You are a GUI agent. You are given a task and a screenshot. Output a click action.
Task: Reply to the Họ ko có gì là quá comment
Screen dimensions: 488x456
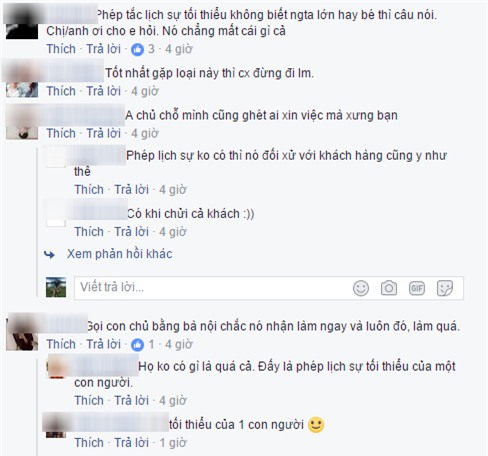(131, 401)
